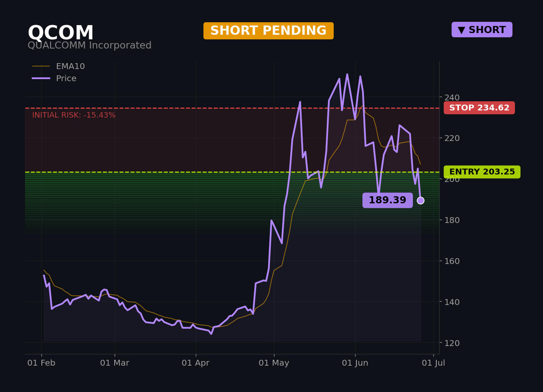Click the 240 price axis label
The height and width of the screenshot is (392, 543).
click(452, 97)
